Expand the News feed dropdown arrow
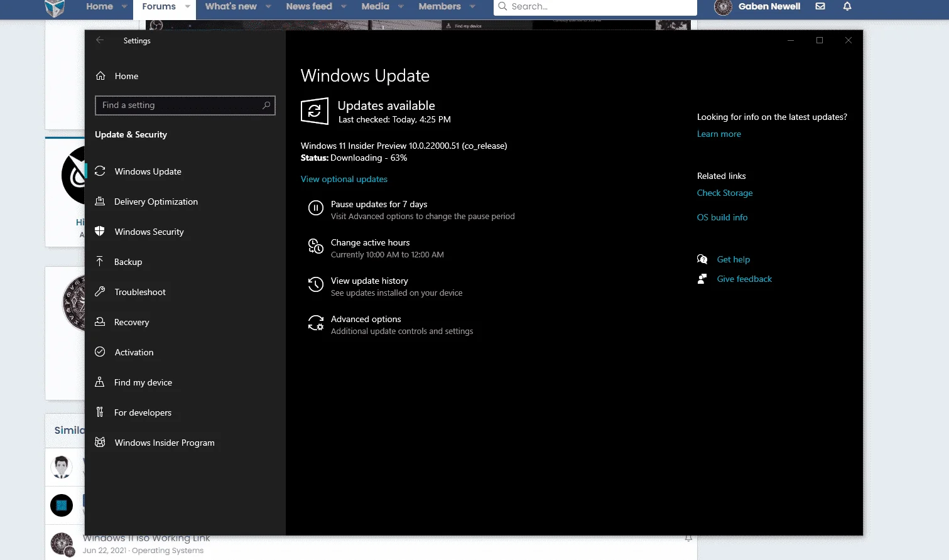Screen dimensions: 949x560 [344, 7]
